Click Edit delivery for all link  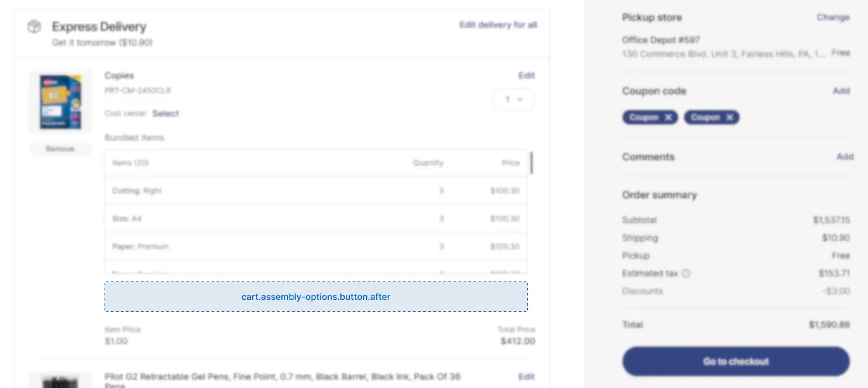point(498,25)
